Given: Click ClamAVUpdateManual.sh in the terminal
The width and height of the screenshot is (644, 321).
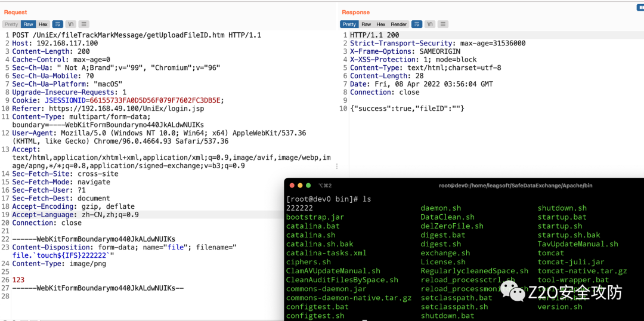Looking at the screenshot, I should point(333,271).
